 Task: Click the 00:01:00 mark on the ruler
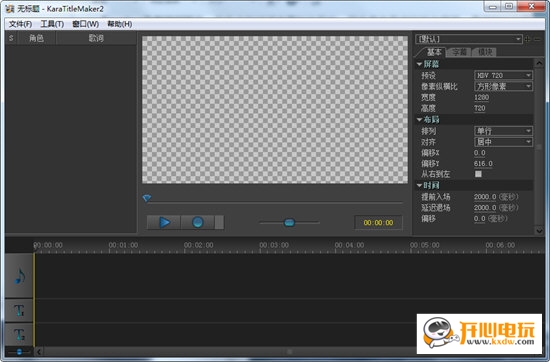point(123,245)
